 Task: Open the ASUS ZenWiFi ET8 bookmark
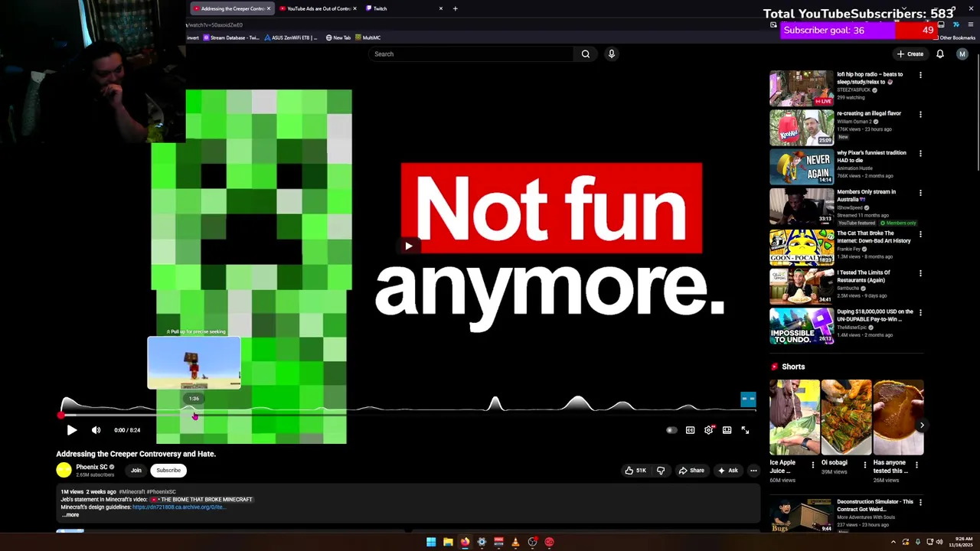tap(291, 37)
